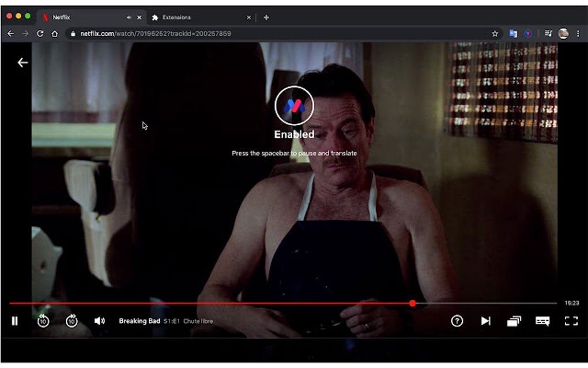Image resolution: width=588 pixels, height=368 pixels.
Task: Open the media control toolbar icon
Action: (548, 34)
